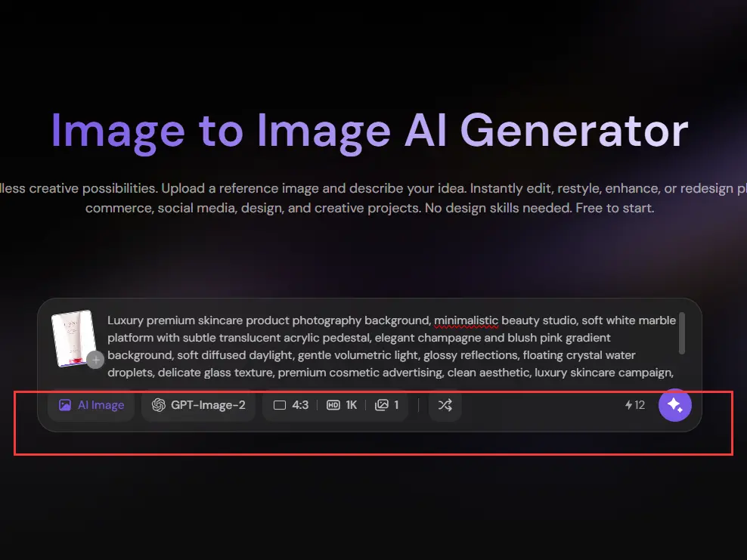Viewport: 747px width, 560px height.
Task: Change the 1K HD resolution setting
Action: [342, 405]
